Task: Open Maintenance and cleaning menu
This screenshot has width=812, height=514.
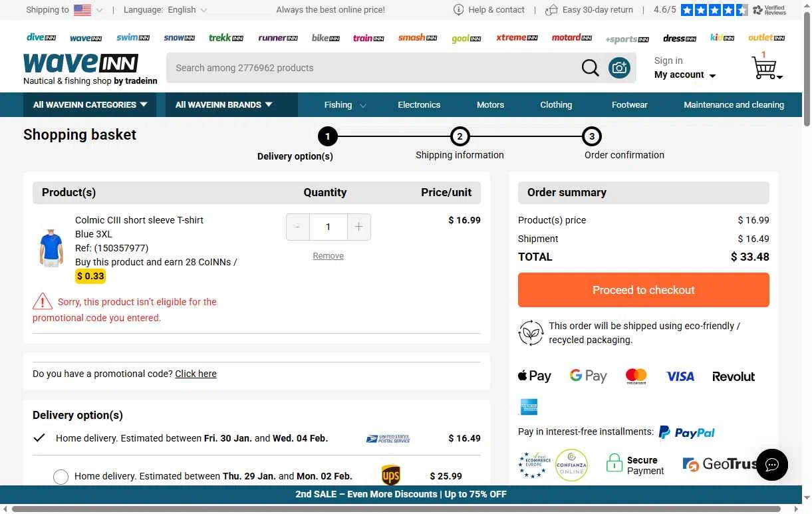Action: point(734,104)
